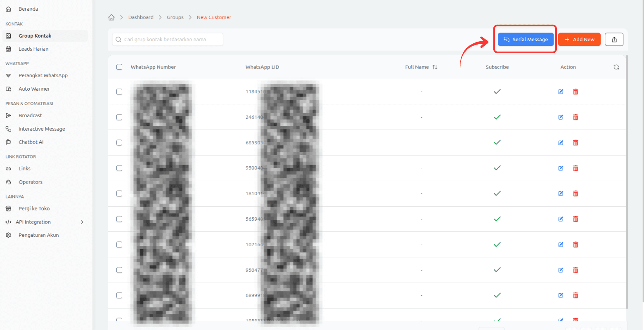This screenshot has height=330, width=644.
Task: Click edit icon in third contact row
Action: [x=561, y=143]
